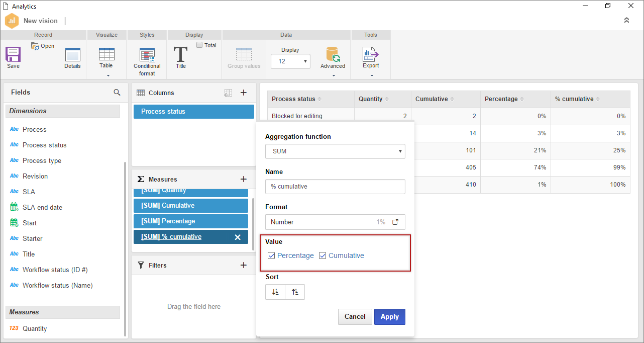
Task: Sort table by Percentage column
Action: [522, 99]
